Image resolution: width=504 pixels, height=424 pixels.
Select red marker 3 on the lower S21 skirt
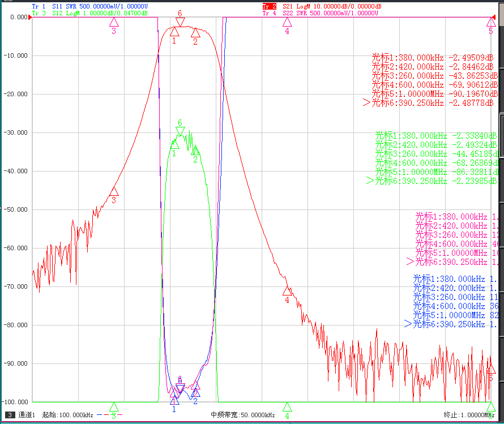[x=114, y=195]
